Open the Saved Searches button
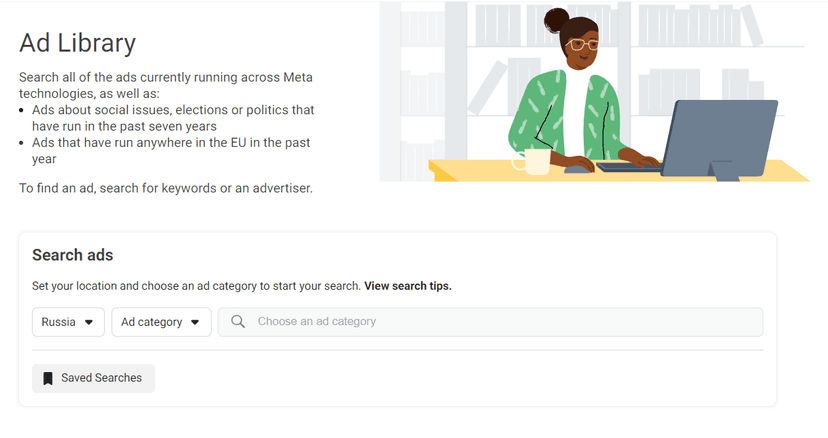The image size is (828, 438). pos(93,378)
